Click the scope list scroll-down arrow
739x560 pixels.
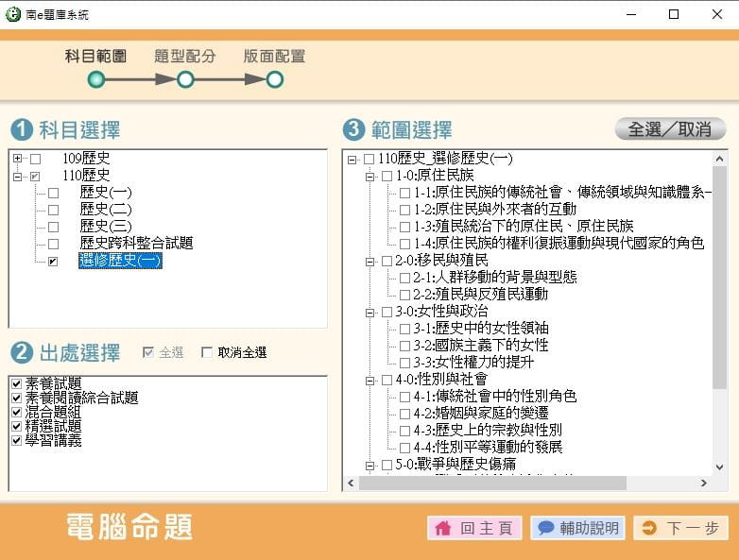tap(719, 467)
